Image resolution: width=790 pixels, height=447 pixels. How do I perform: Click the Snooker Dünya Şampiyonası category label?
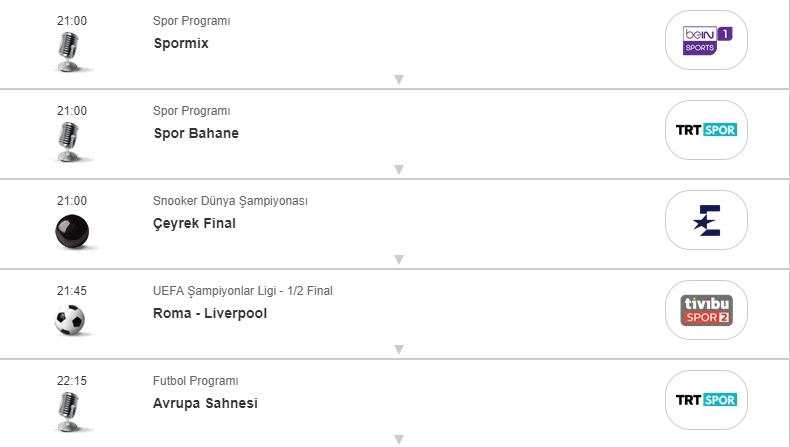coord(230,200)
